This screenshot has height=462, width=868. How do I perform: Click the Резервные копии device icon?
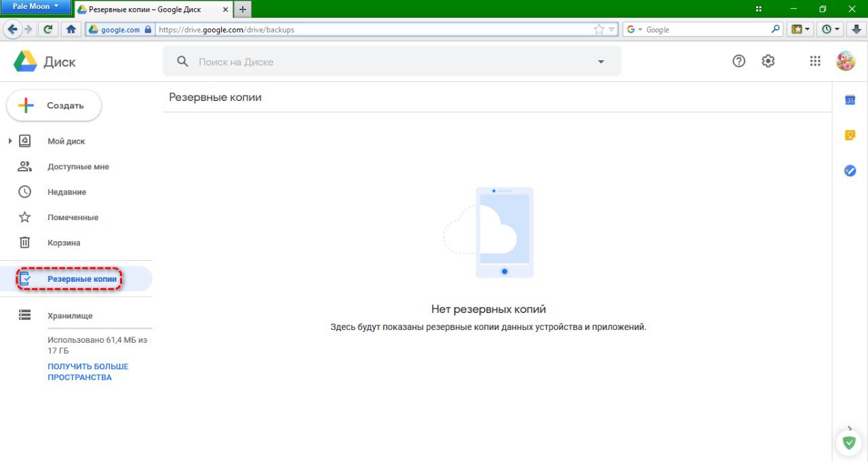[x=25, y=278]
